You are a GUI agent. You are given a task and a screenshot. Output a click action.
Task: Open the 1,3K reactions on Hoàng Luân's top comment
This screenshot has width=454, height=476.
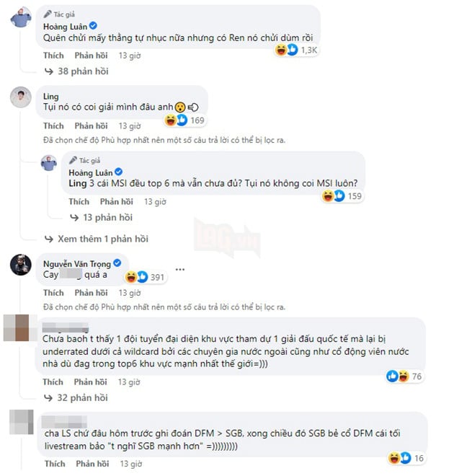[x=296, y=50]
